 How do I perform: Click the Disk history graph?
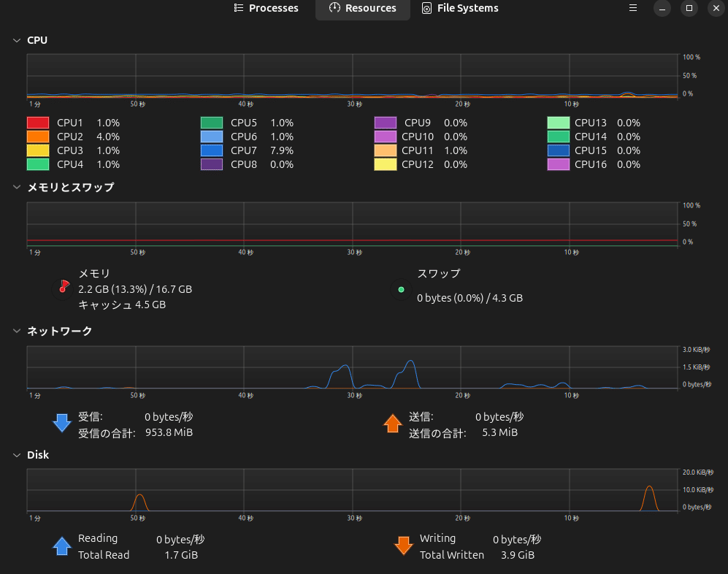click(353, 490)
